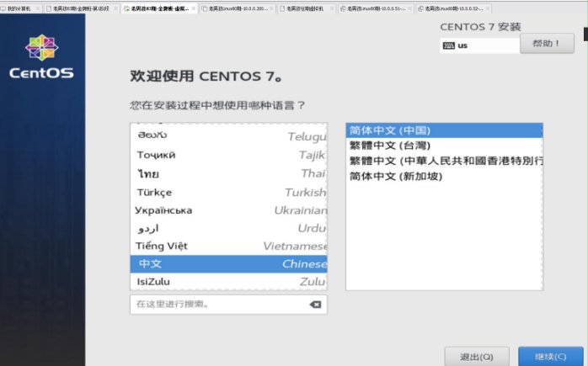Click the keyboard layout icon beside us
This screenshot has height=366, width=588.
coord(448,45)
